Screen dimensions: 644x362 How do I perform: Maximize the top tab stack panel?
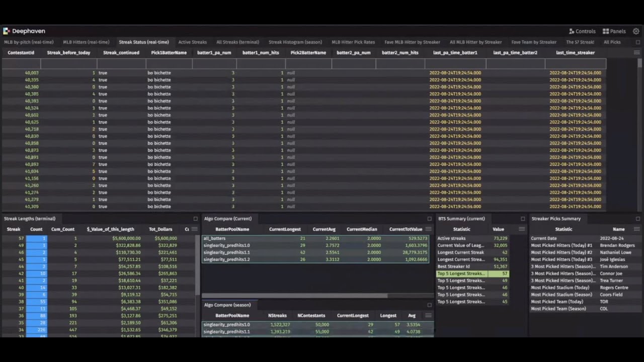tap(637, 42)
